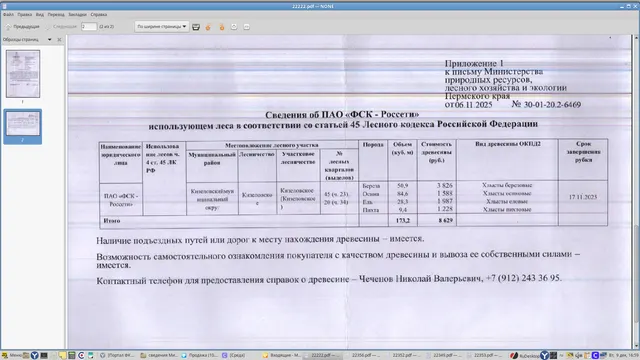Switch to the Продажа (15... taskbar window
This screenshot has width=640, height=360.
point(200,356)
